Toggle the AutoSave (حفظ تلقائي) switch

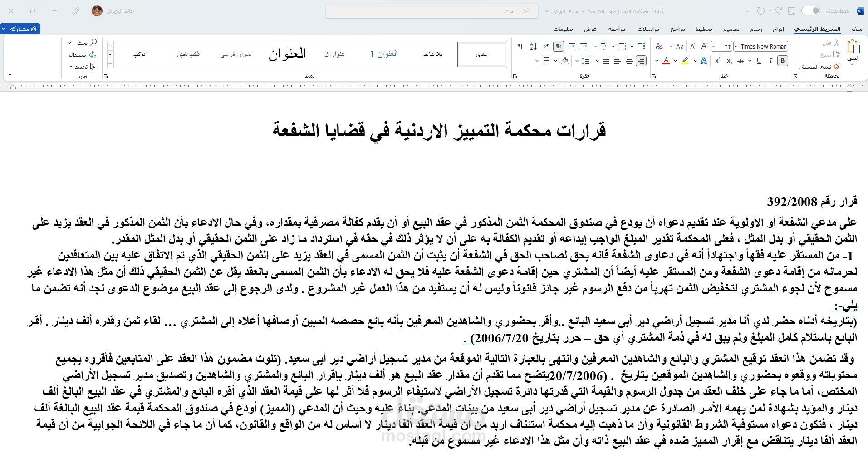(810, 10)
